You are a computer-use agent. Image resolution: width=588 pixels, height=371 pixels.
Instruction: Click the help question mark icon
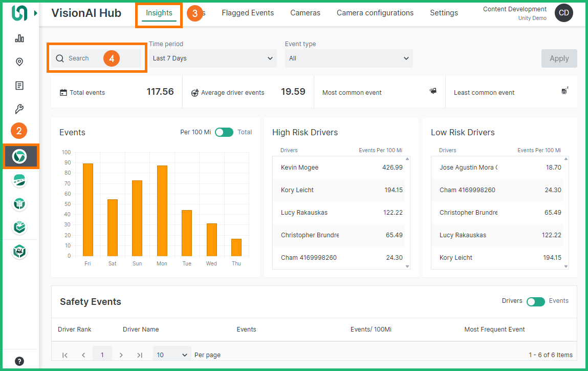click(19, 361)
